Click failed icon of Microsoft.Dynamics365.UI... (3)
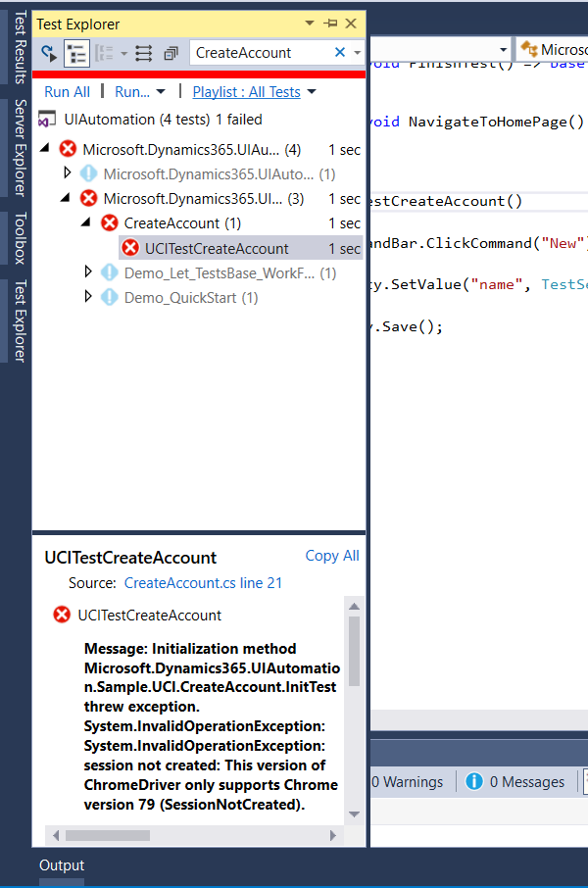Viewport: 588px width, 888px height. pyautogui.click(x=89, y=198)
